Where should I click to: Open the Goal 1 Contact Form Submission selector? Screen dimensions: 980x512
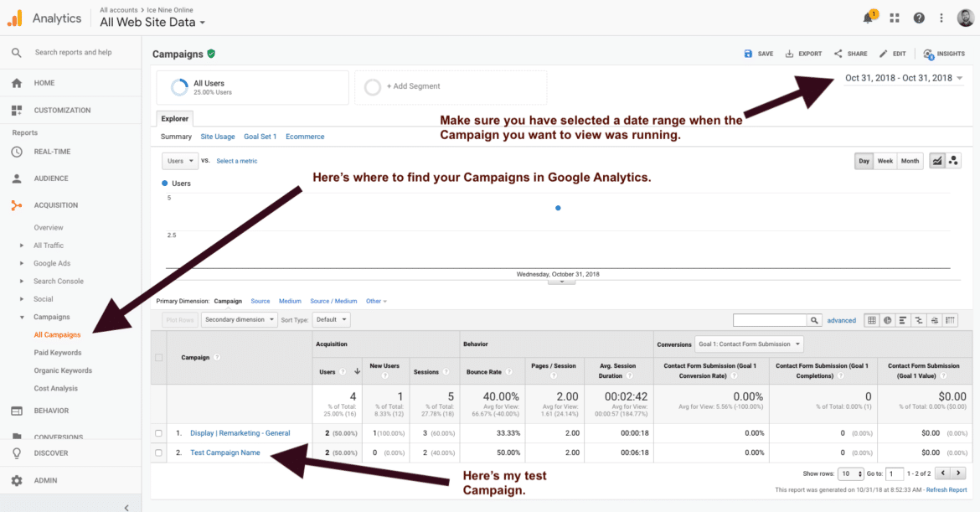[x=748, y=344]
